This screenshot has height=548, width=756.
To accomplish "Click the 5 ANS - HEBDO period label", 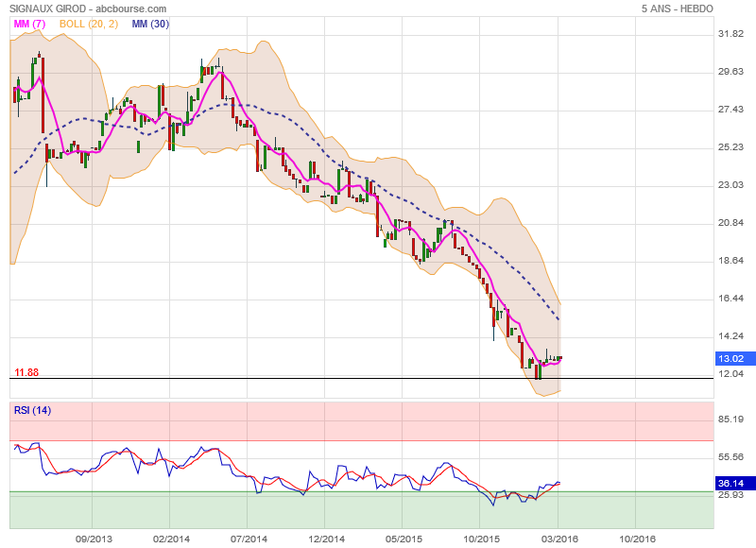I will (x=677, y=9).
